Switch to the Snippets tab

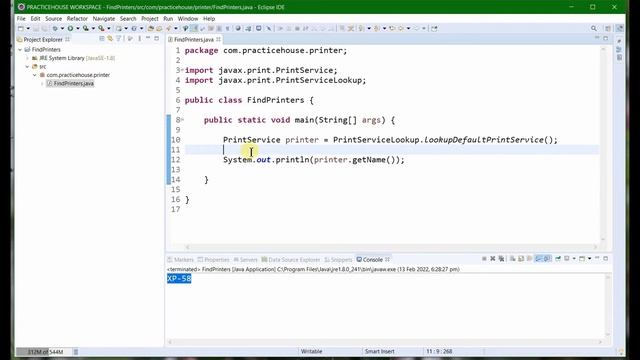(338, 260)
